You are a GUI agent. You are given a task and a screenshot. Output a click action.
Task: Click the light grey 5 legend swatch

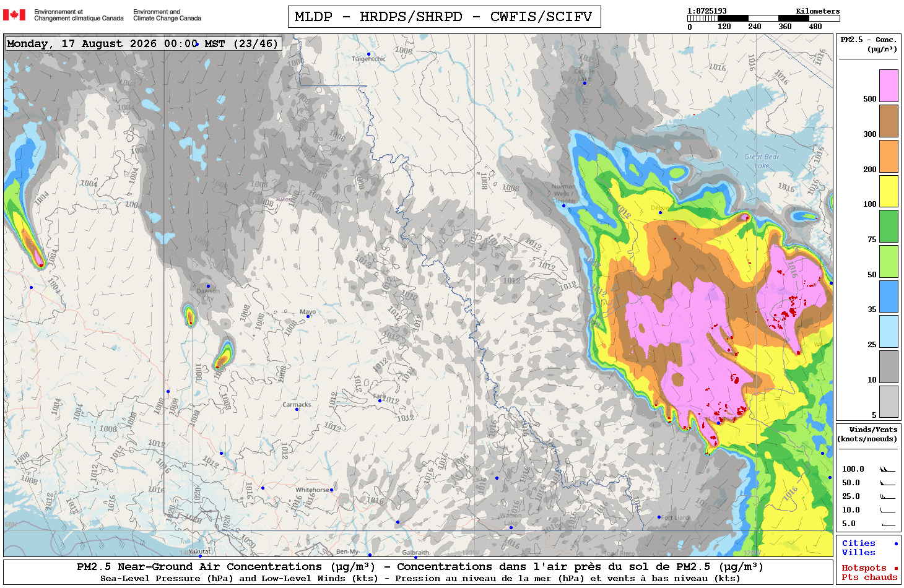(889, 402)
